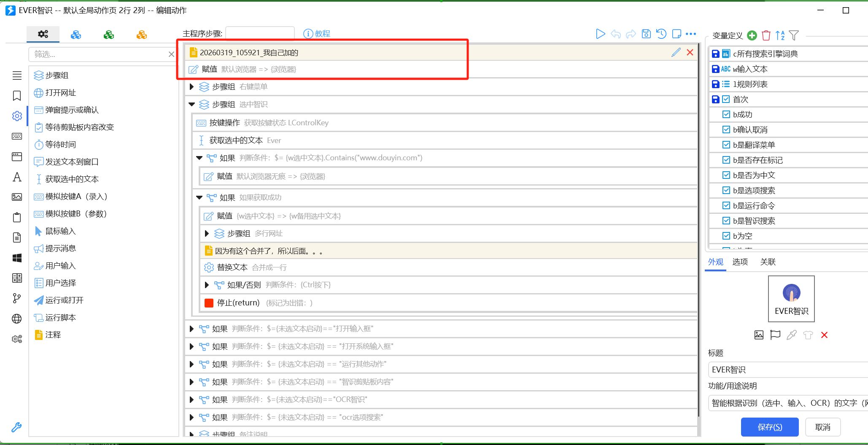
Task: Filter variables with the funnel icon
Action: (x=794, y=35)
